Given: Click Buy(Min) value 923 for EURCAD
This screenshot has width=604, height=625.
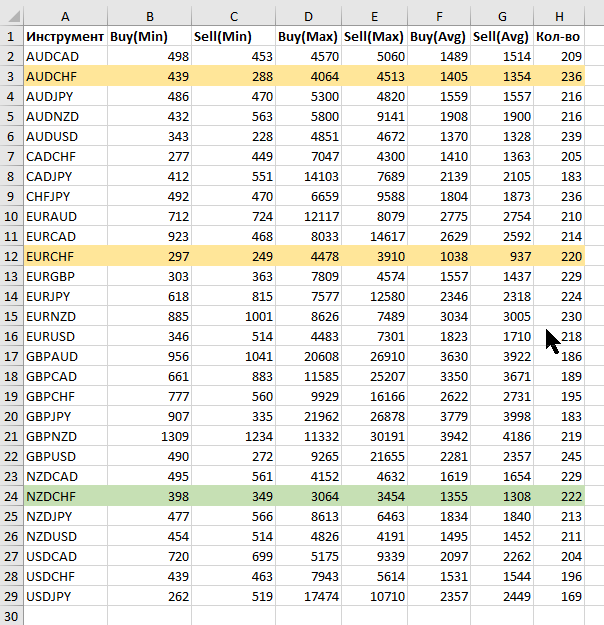Looking at the screenshot, I should [x=150, y=236].
